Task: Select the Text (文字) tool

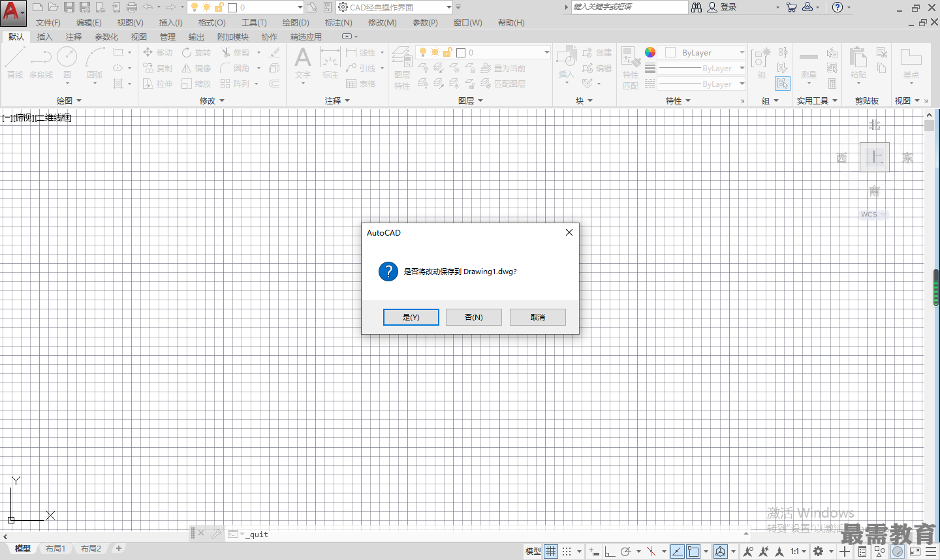Action: click(x=303, y=63)
